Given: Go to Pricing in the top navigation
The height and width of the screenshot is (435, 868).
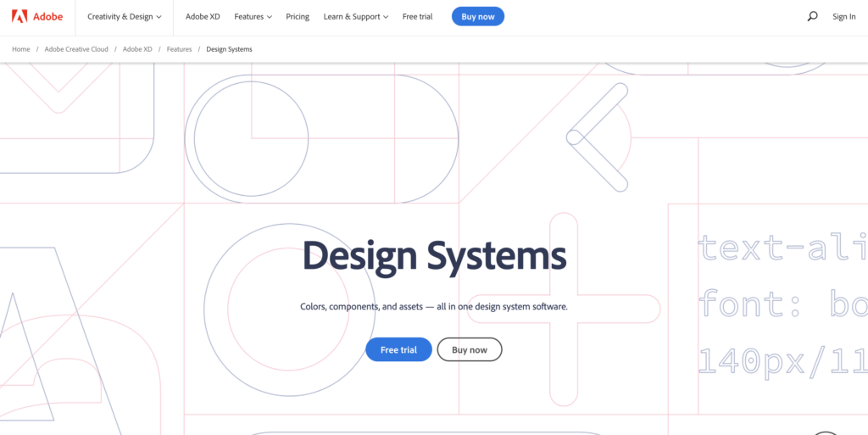Looking at the screenshot, I should coord(298,17).
